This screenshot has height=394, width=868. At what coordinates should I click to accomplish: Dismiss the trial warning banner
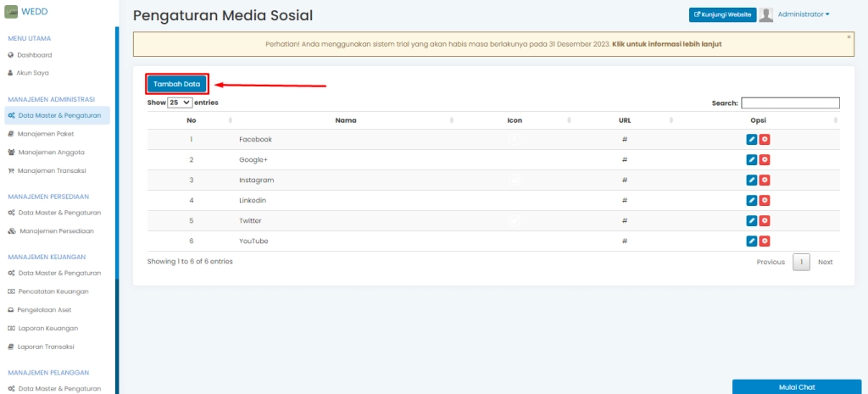[849, 37]
